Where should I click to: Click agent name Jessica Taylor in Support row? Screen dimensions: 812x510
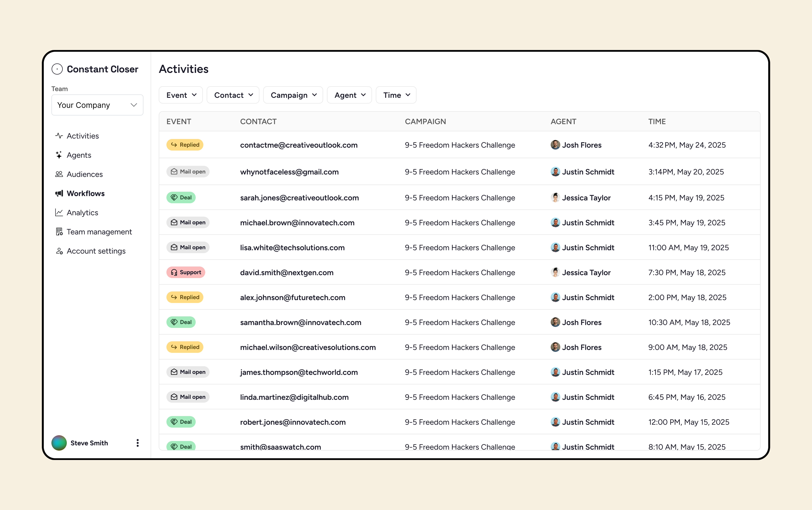[x=586, y=273]
